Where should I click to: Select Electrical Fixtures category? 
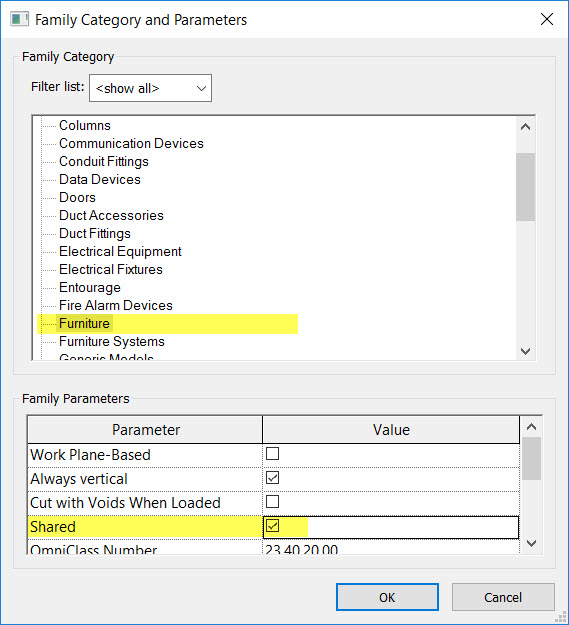[x=111, y=269]
